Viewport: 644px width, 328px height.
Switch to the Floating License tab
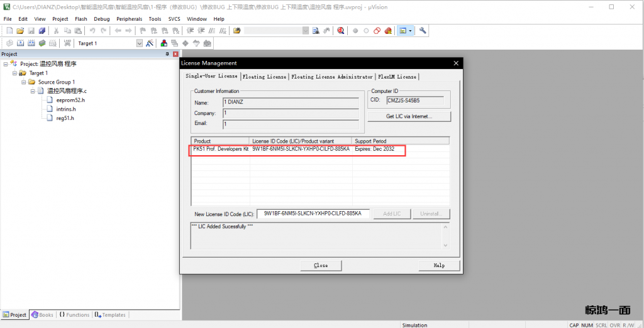tap(264, 77)
